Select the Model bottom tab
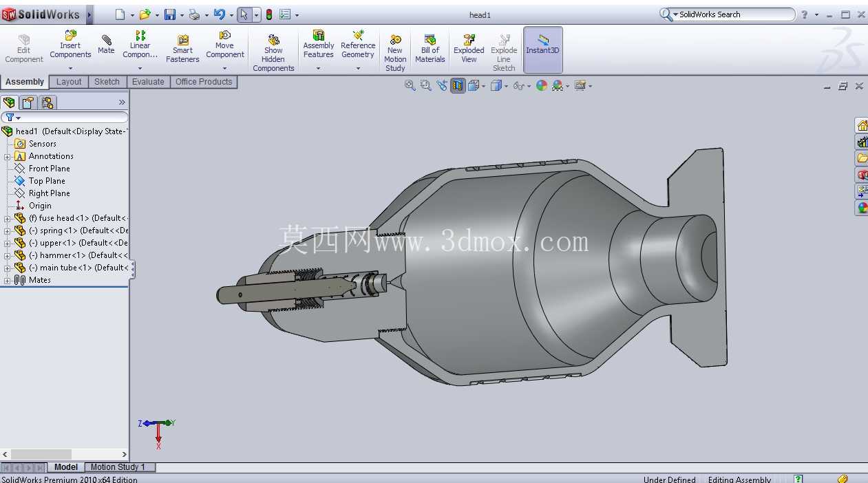Image resolution: width=868 pixels, height=483 pixels. point(66,467)
